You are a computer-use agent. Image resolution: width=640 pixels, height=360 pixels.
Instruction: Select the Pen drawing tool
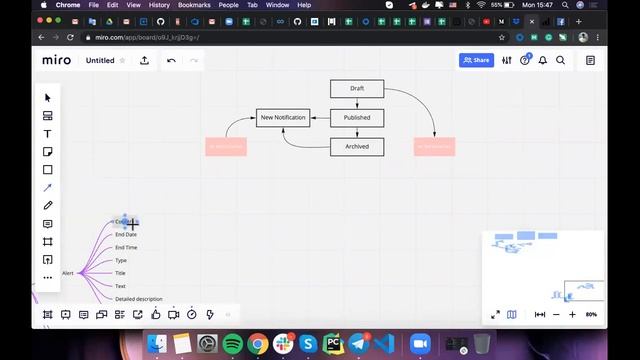48,205
